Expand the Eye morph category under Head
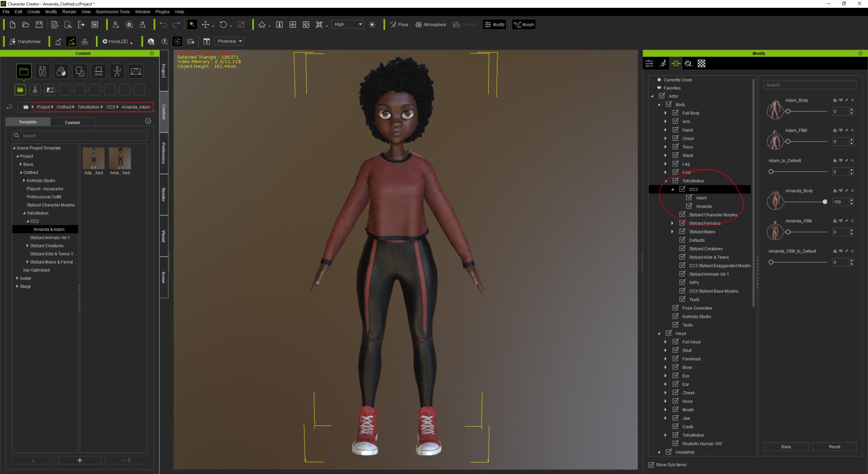 pos(665,376)
